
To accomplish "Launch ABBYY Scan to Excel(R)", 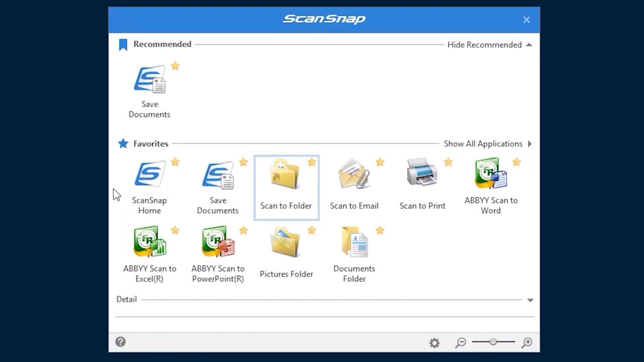I will pos(149,255).
